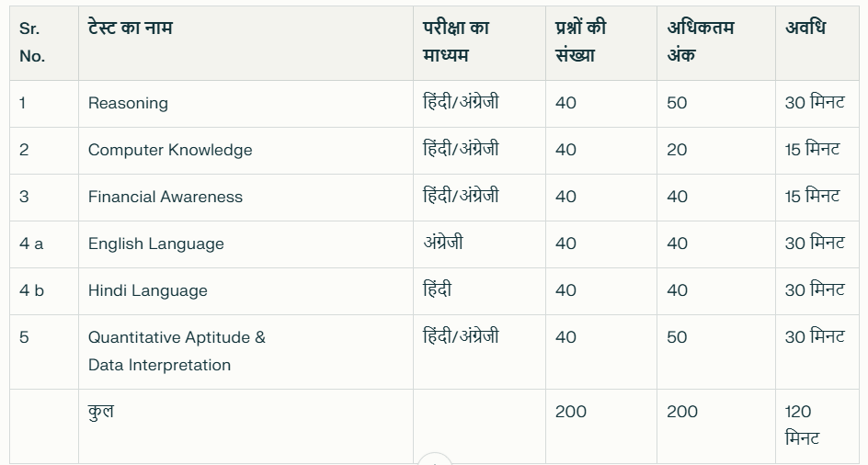Screen dimensions: 868x465
Task: Click the 'टेस्ट का नाम' column header
Action: [130, 28]
